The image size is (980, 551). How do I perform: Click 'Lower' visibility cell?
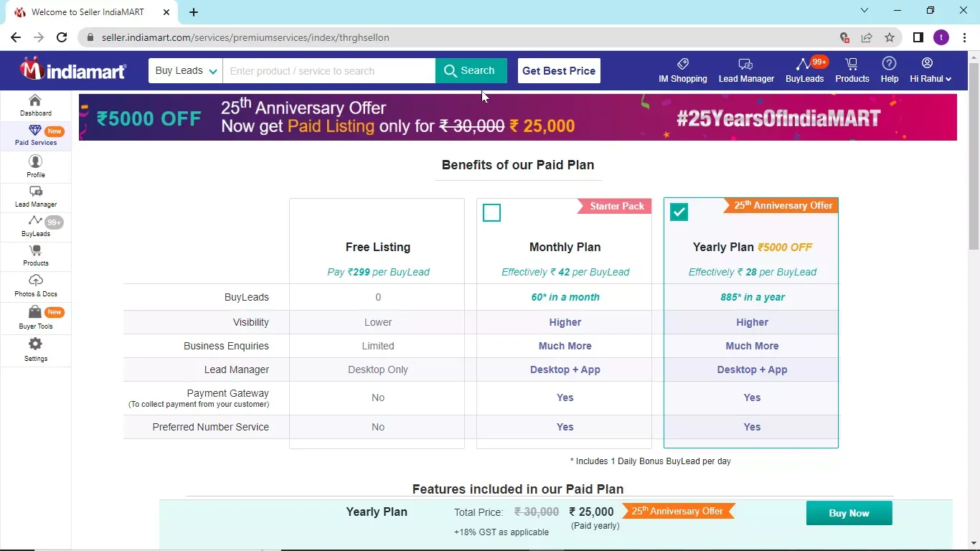(x=377, y=322)
